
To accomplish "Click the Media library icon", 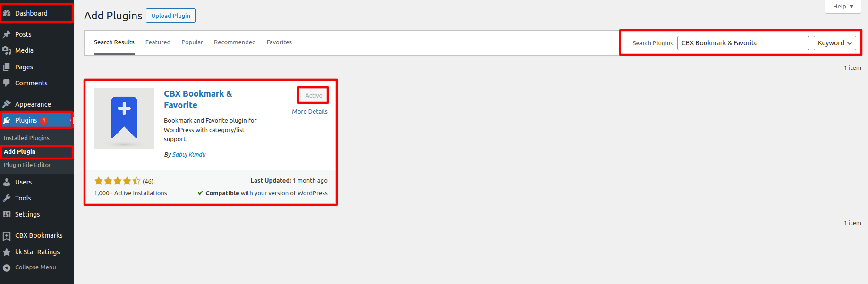I will pyautogui.click(x=7, y=50).
